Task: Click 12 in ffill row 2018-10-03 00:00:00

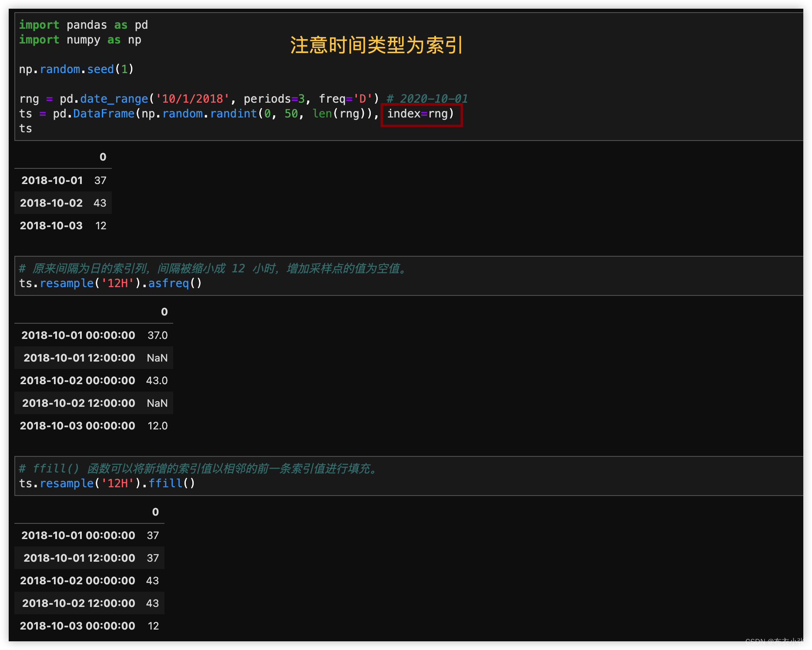Action: [153, 626]
